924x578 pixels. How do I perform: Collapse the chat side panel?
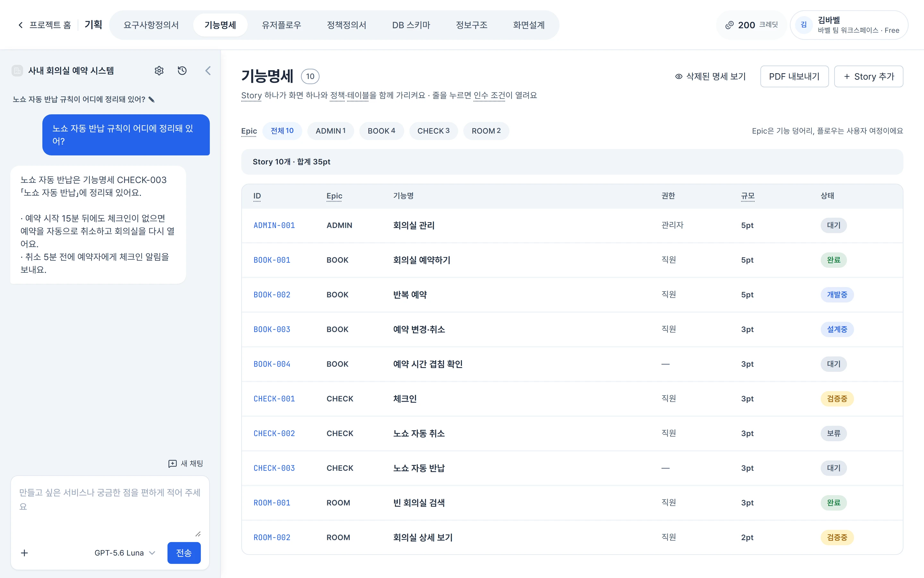[208, 71]
